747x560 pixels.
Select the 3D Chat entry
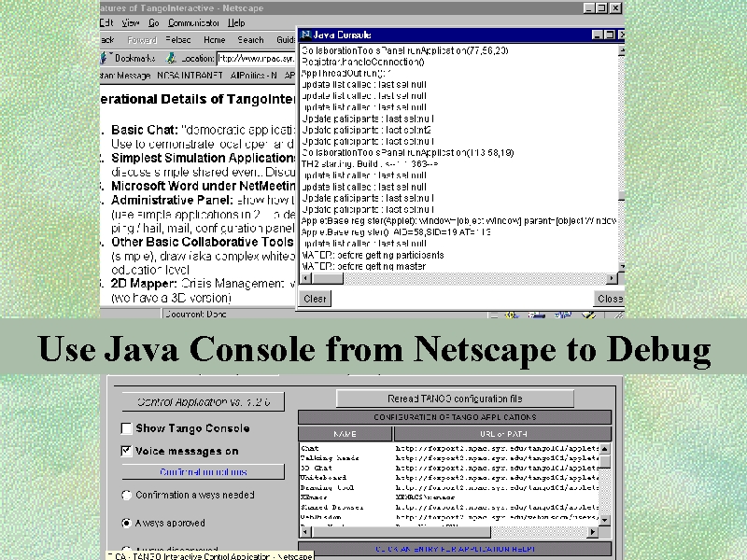(x=317, y=469)
